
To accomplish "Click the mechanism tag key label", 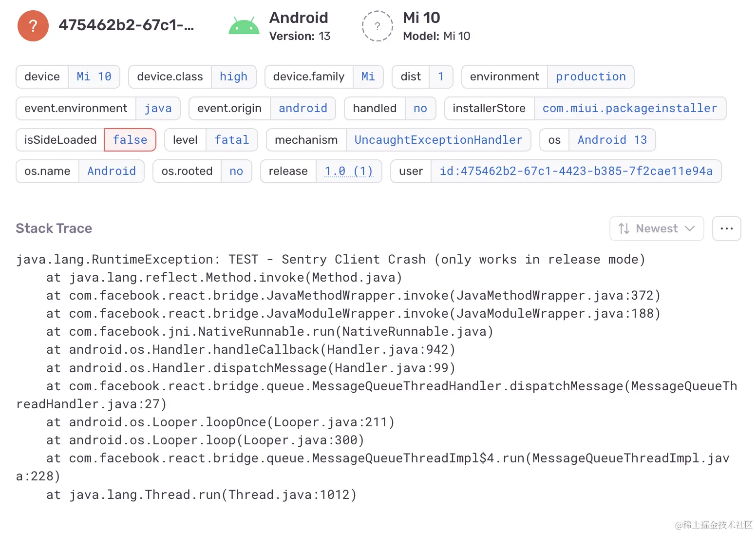I will point(306,140).
